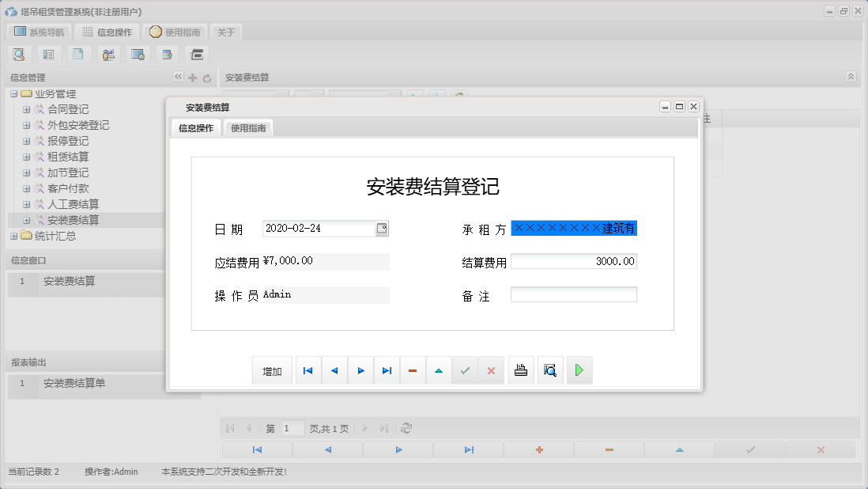This screenshot has width=868, height=489.
Task: Run the green execute arrow in dialog
Action: point(579,370)
